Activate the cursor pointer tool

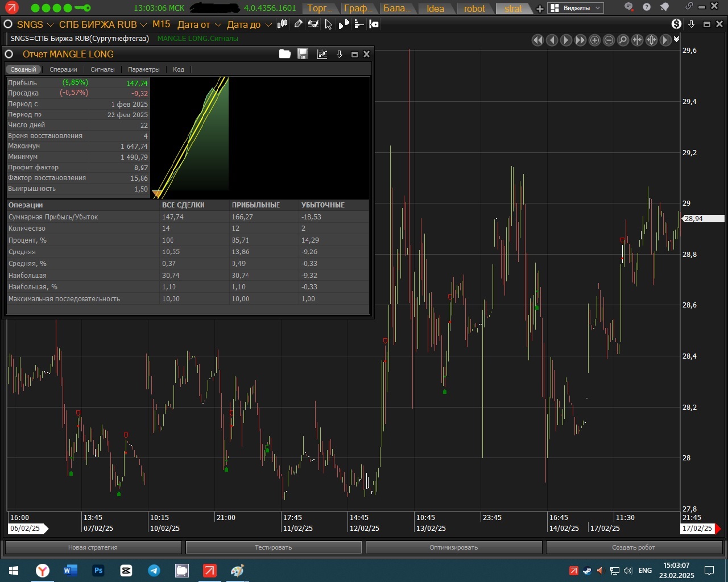click(x=328, y=24)
